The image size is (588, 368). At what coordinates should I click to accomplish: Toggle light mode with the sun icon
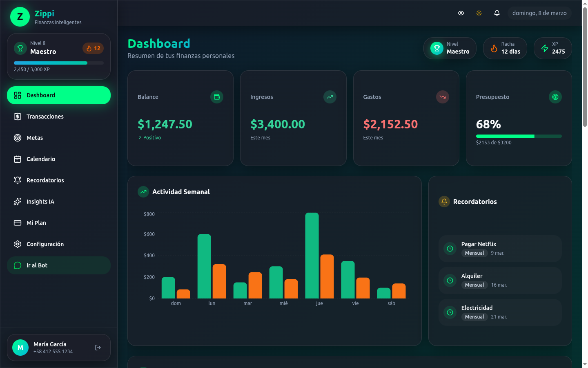point(479,13)
